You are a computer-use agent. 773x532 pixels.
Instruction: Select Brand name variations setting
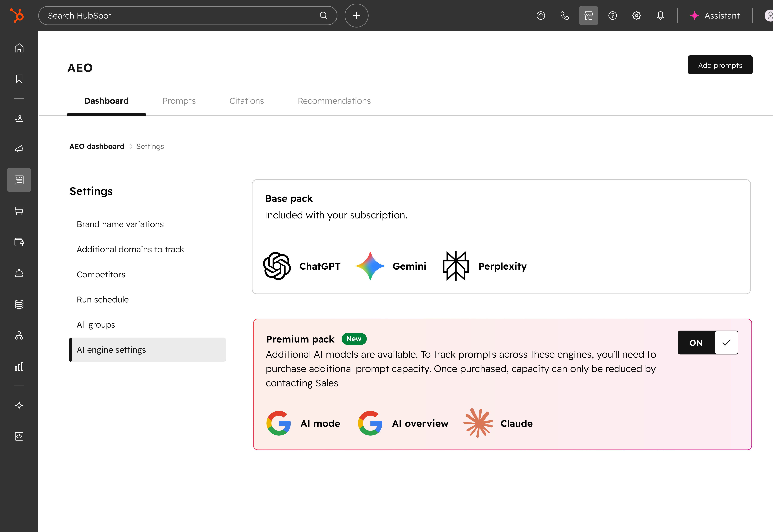pyautogui.click(x=120, y=224)
